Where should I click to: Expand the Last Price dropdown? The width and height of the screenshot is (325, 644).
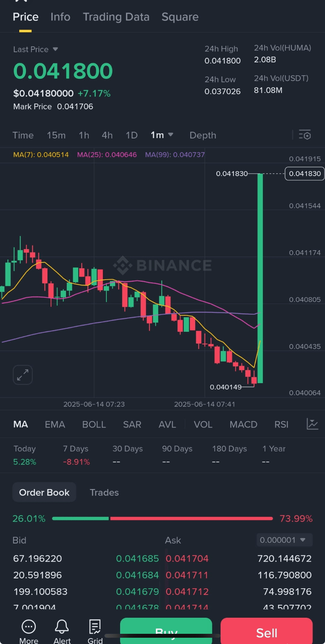(x=36, y=49)
